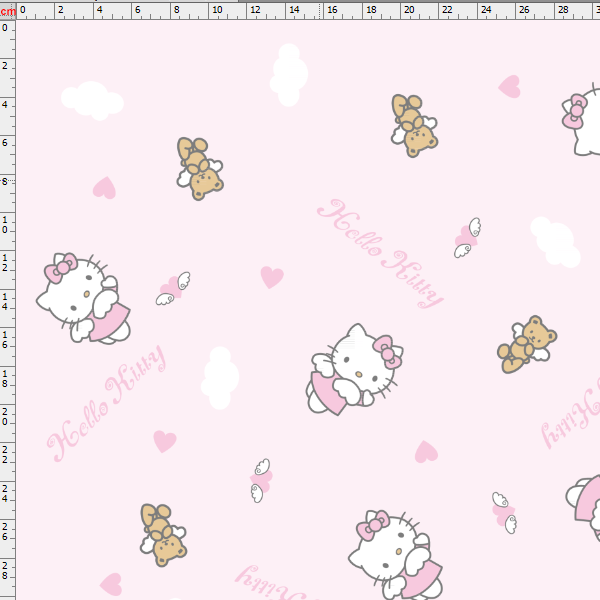This screenshot has width=600, height=600.
Task: Click the teddy bear in the bottom-left area
Action: tap(163, 535)
